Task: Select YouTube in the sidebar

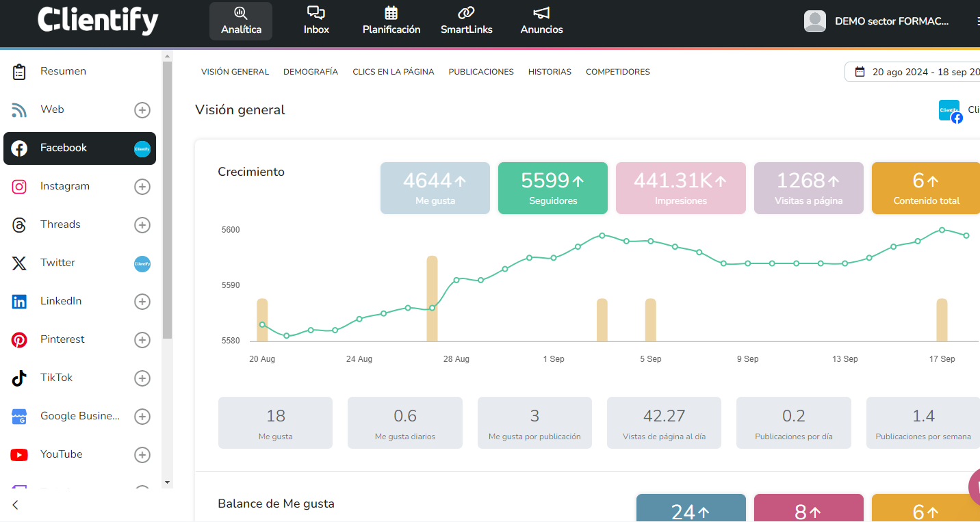Action: (61, 454)
